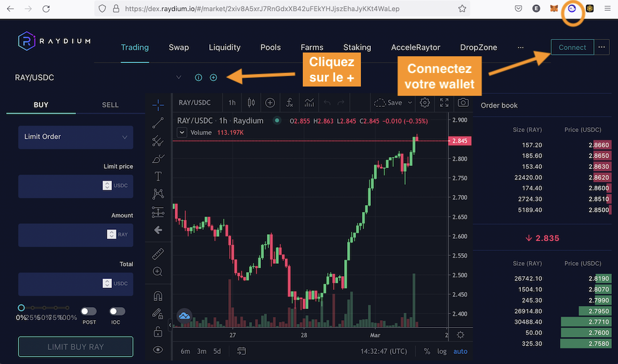This screenshot has height=364, width=618.
Task: Click the Raydium logo
Action: (x=54, y=41)
